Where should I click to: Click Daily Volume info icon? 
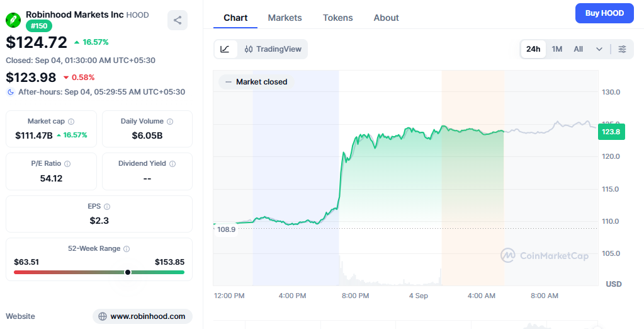[x=170, y=122]
